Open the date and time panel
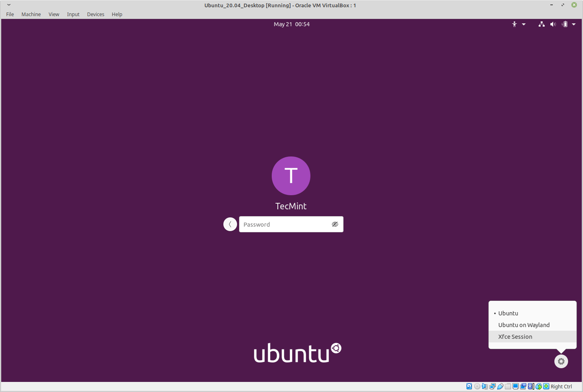 pos(291,24)
